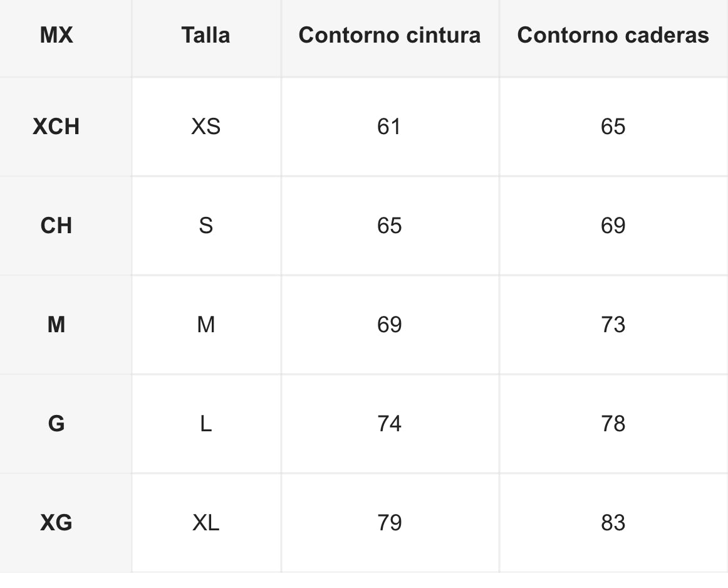
Task: Click the XCH size row label
Action: [x=56, y=127]
